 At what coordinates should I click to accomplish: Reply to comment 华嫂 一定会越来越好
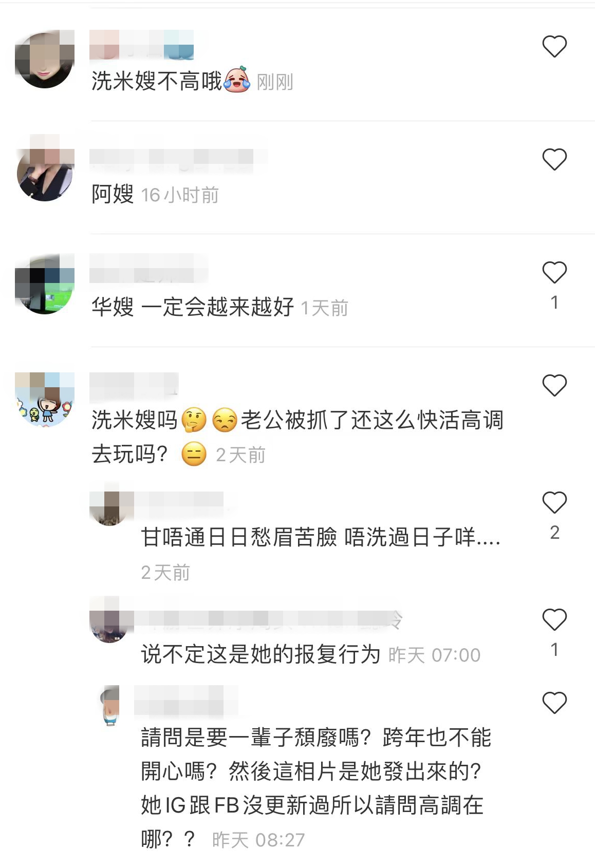[x=193, y=307]
